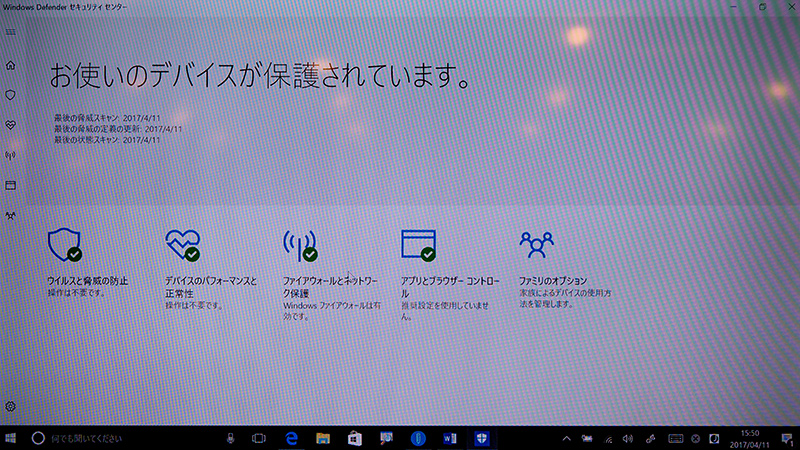Open ファイアウォールとネットワーク保護 antenna tile icon

pyautogui.click(x=301, y=245)
